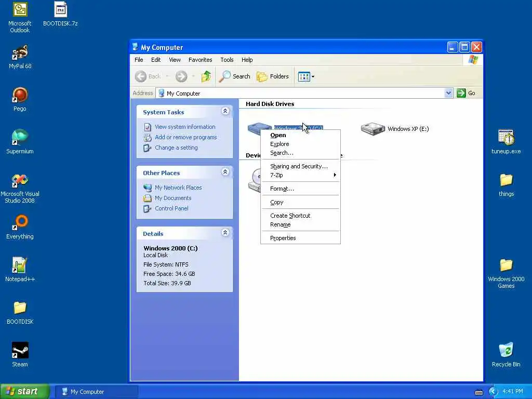Open Properties from the context menu
This screenshot has height=399, width=532.
pyautogui.click(x=300, y=238)
